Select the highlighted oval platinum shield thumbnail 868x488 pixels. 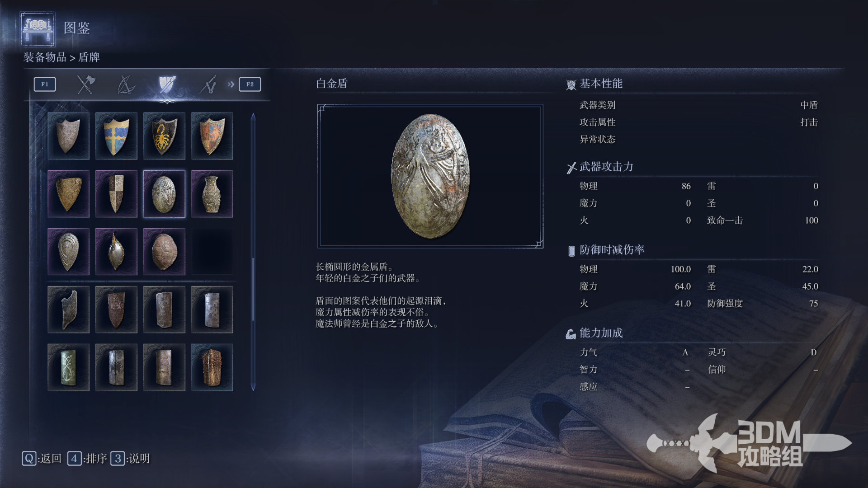coord(164,194)
